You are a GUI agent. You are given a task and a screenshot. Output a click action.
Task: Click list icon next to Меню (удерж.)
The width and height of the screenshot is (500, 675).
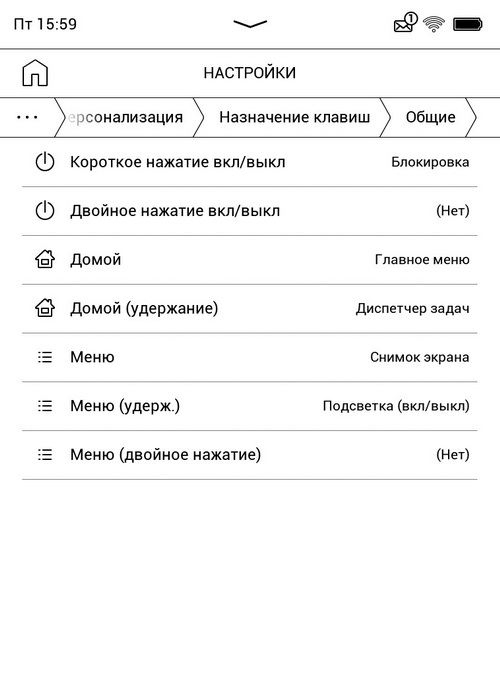pyautogui.click(x=45, y=406)
